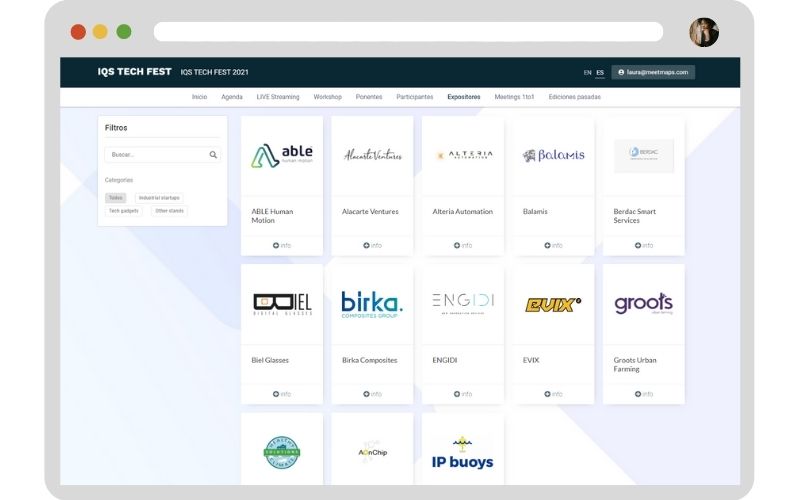Image resolution: width=800 pixels, height=500 pixels.
Task: Click the purple groots logo
Action: coord(643,303)
